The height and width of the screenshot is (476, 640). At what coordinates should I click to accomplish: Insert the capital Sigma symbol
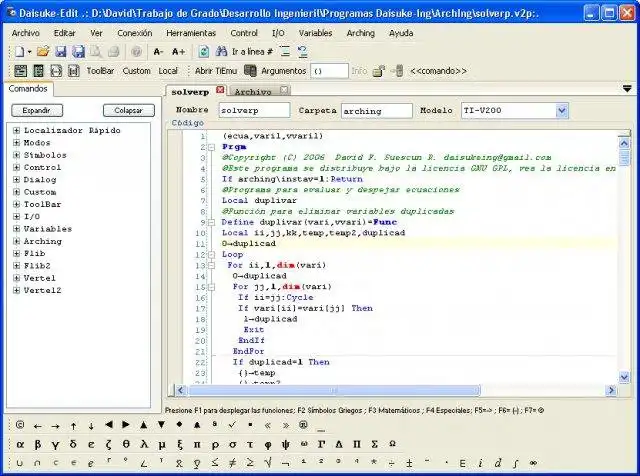pyautogui.click(x=374, y=444)
